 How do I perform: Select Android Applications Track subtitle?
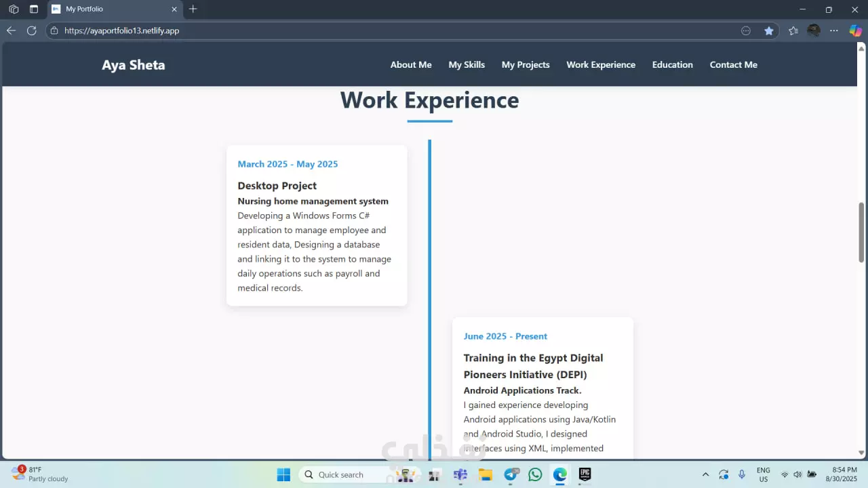pyautogui.click(x=522, y=390)
